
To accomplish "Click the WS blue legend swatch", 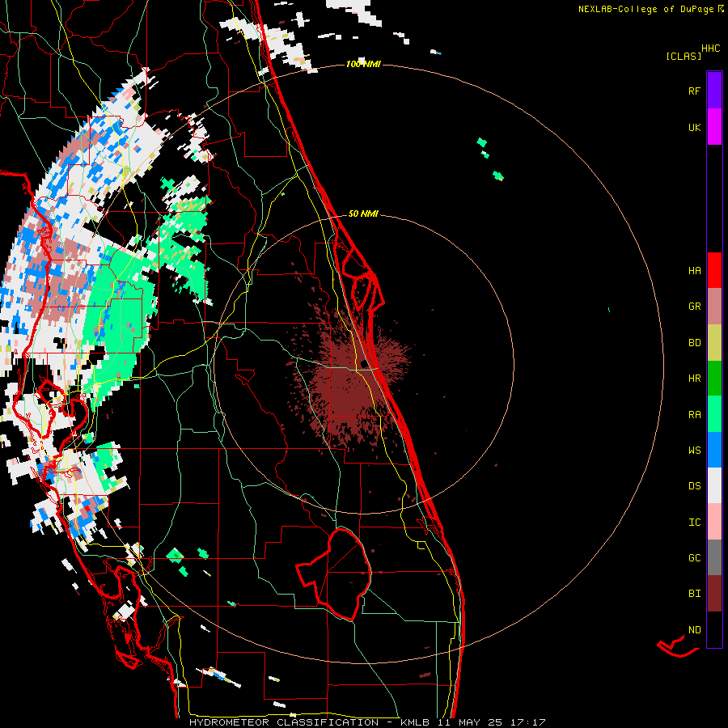I will (714, 450).
